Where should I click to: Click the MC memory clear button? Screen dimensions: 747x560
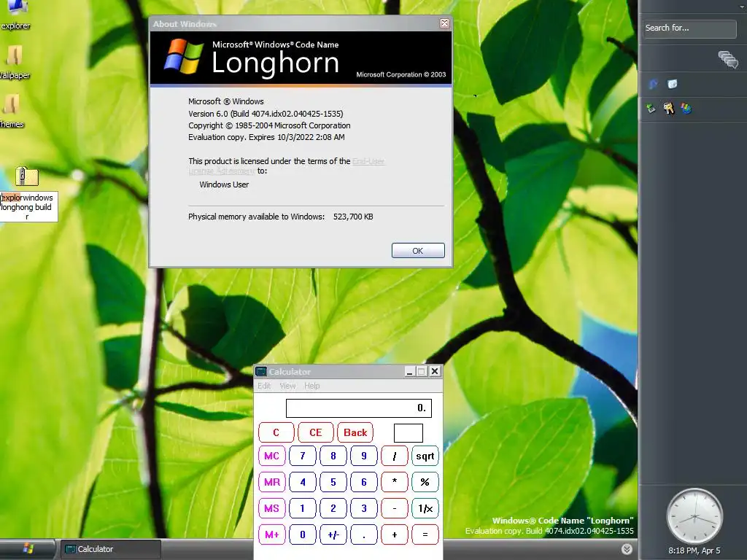271,456
